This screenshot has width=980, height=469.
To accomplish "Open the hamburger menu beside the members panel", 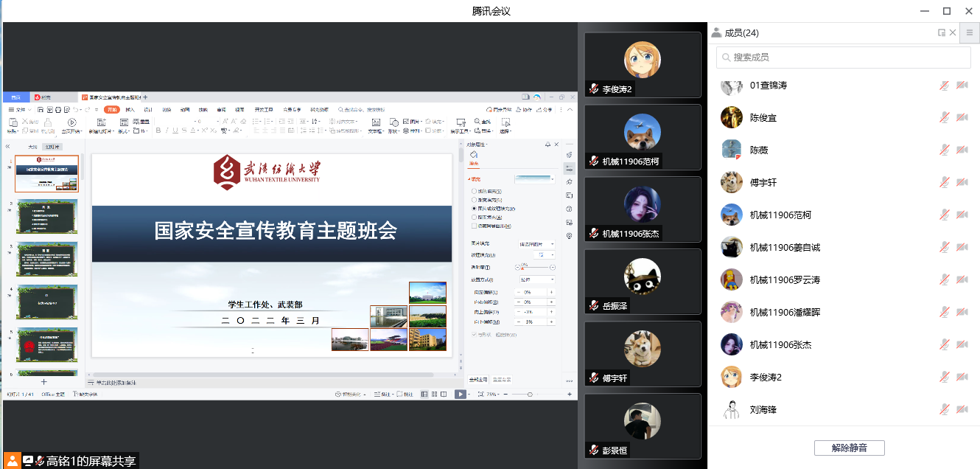I will [x=970, y=32].
